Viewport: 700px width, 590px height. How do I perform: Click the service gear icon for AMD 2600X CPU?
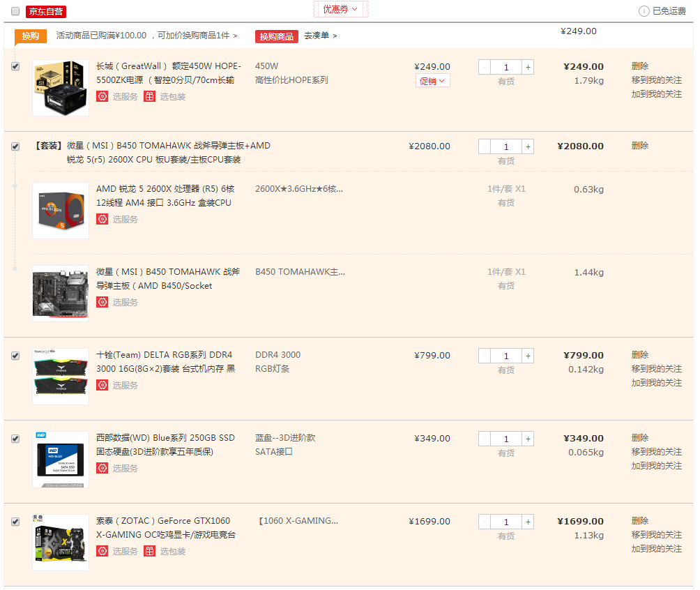pyautogui.click(x=102, y=219)
